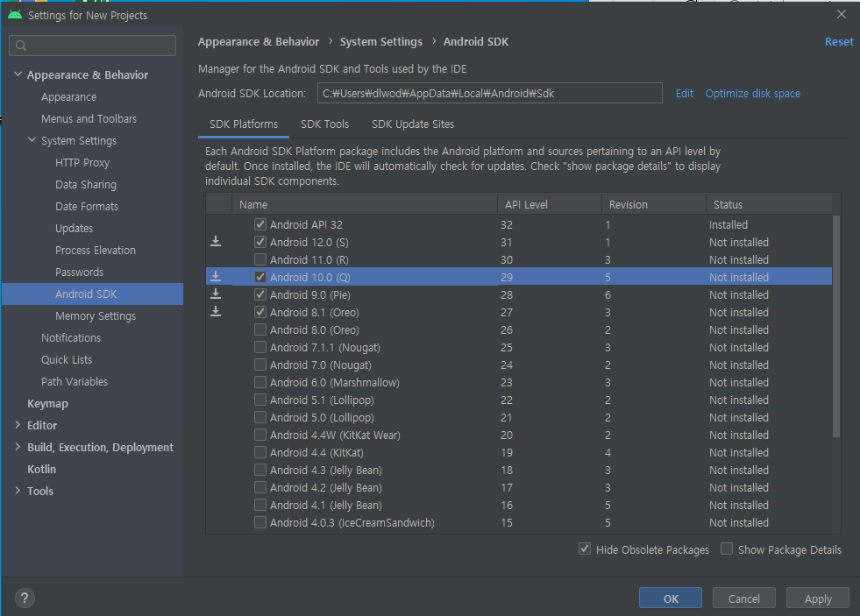Expand the Build, Execution, Deployment node
The image size is (860, 616).
(18, 447)
